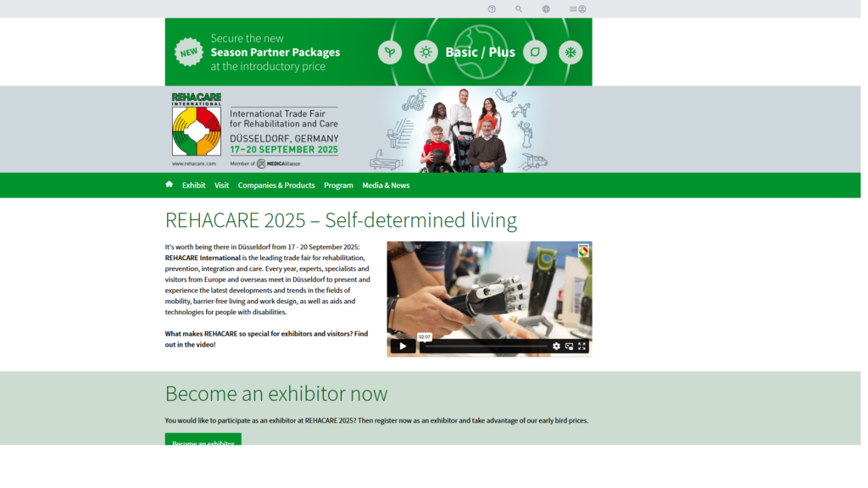Go to home via house icon
The image size is (868, 488).
[x=170, y=185]
